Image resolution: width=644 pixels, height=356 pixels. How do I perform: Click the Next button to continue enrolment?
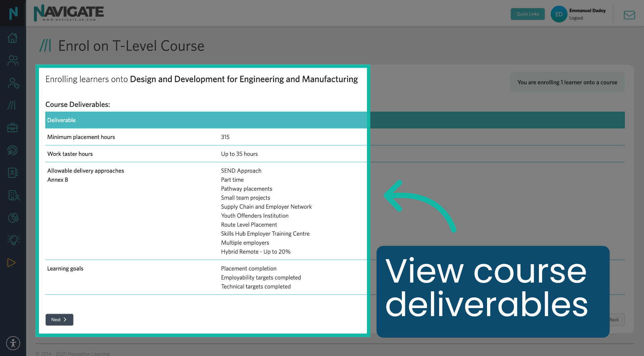point(59,319)
